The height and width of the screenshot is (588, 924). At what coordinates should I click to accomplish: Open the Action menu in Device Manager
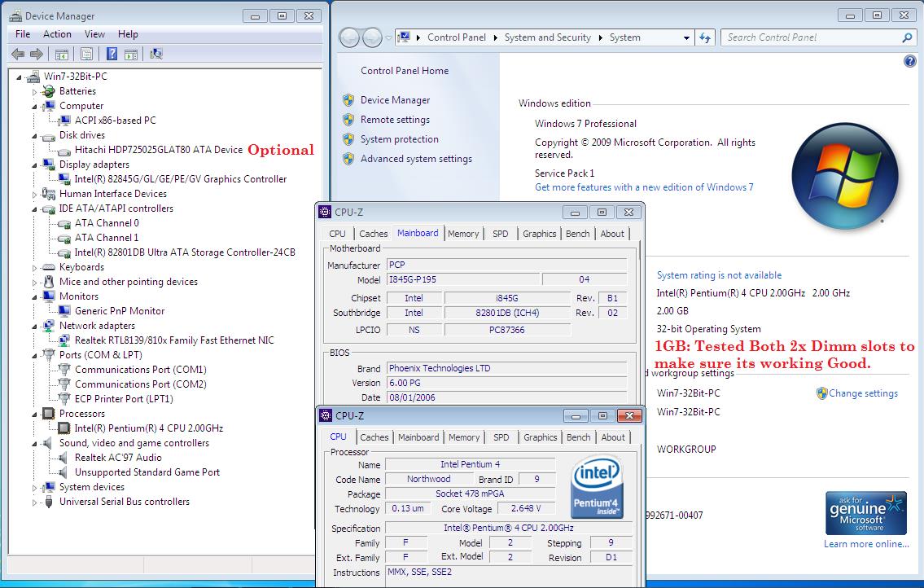(57, 34)
